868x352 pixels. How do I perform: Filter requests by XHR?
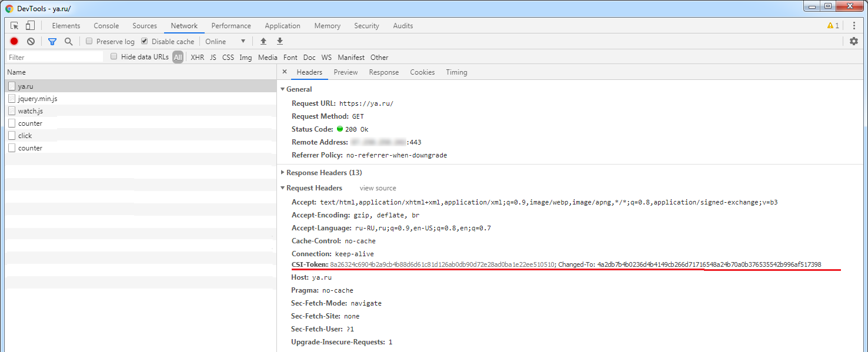tap(198, 58)
